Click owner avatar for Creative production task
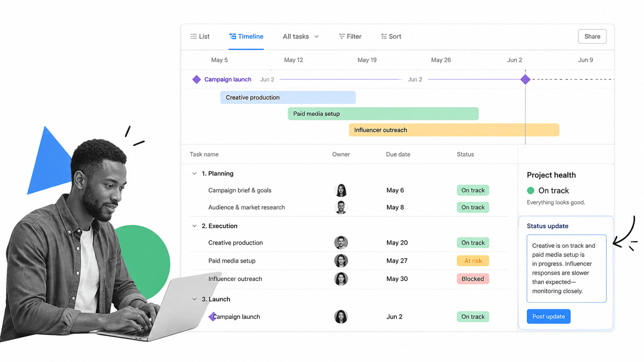The width and height of the screenshot is (644, 362). click(341, 242)
